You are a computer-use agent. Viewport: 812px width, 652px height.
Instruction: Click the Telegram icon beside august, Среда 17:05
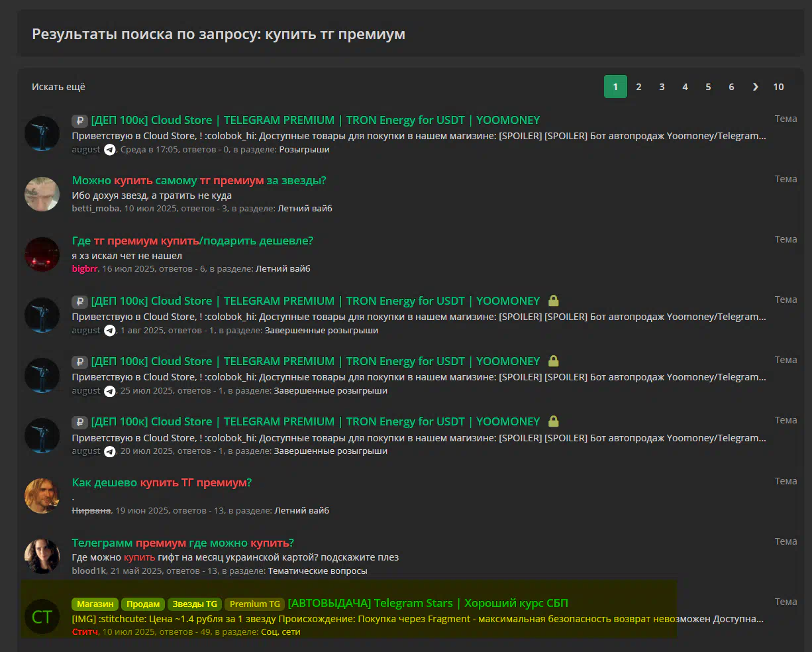click(x=110, y=150)
